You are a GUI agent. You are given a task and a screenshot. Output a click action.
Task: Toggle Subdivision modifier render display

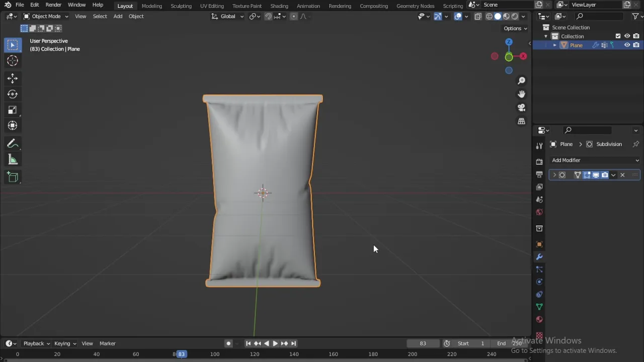605,175
